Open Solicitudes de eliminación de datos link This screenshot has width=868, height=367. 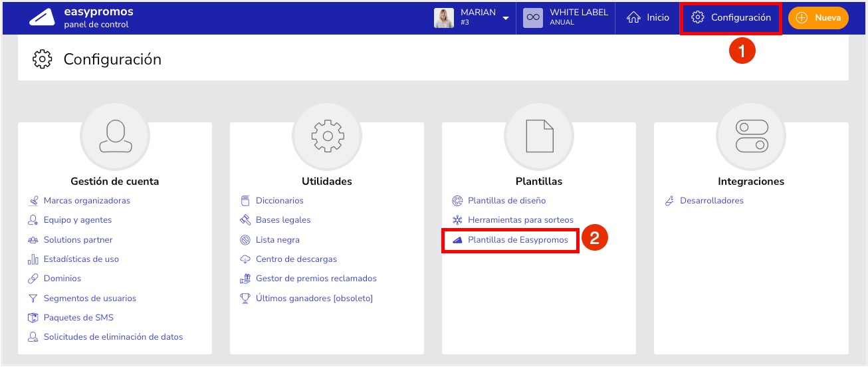113,337
